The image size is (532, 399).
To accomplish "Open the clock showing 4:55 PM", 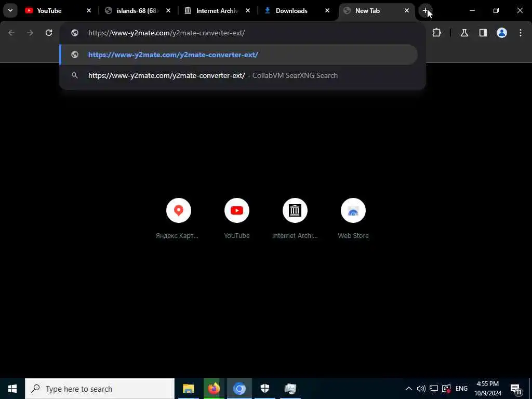I will pos(488,389).
